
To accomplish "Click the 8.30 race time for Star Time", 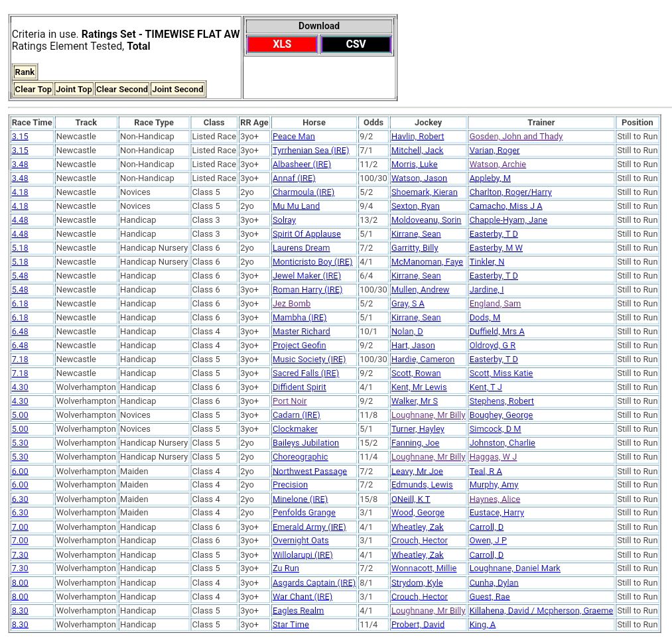I will (x=20, y=625).
